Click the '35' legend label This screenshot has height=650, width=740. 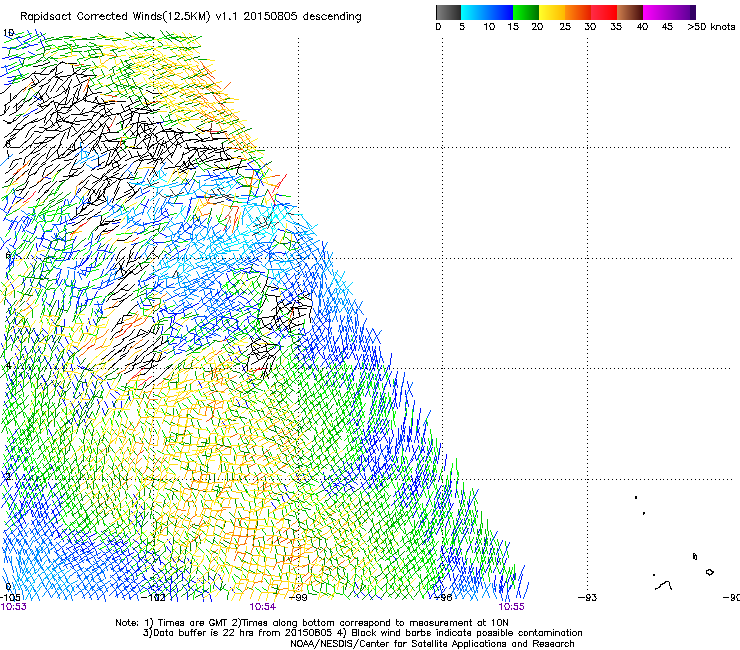[616, 27]
